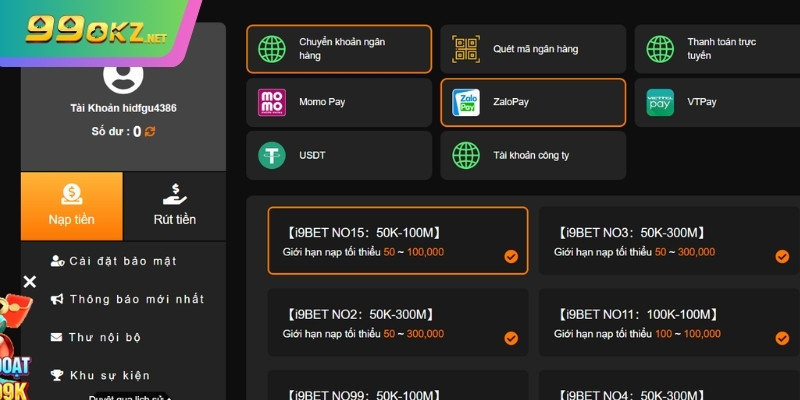Close the floating promo with X
The image size is (800, 400).
click(x=30, y=282)
